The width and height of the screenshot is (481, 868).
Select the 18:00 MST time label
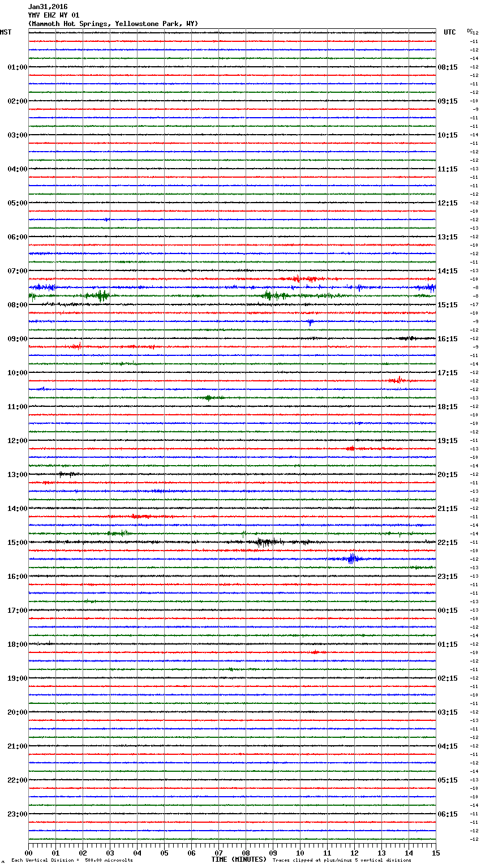17,644
